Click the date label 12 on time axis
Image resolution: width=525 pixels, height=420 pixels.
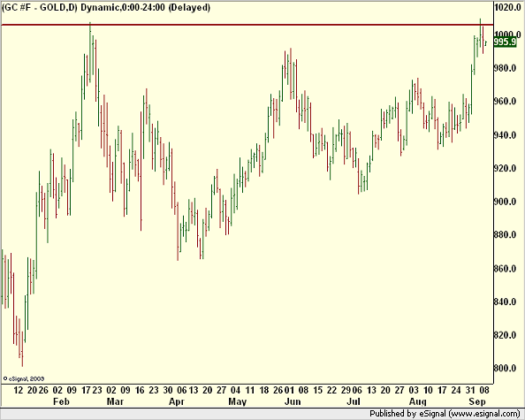click(x=18, y=390)
